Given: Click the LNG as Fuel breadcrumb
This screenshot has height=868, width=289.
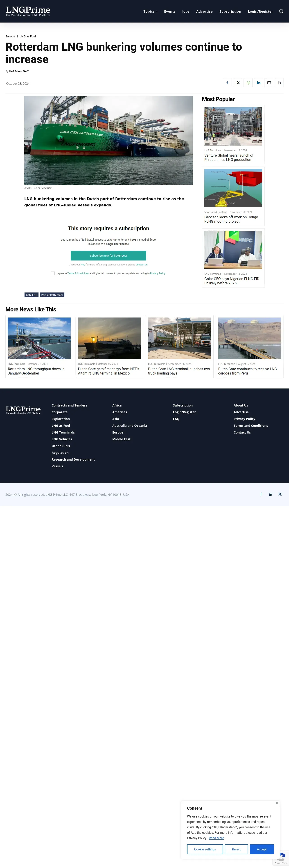Looking at the screenshot, I should (x=28, y=36).
